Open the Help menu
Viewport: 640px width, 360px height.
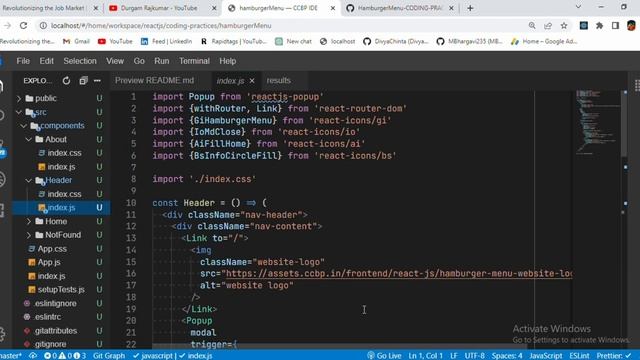coord(228,61)
